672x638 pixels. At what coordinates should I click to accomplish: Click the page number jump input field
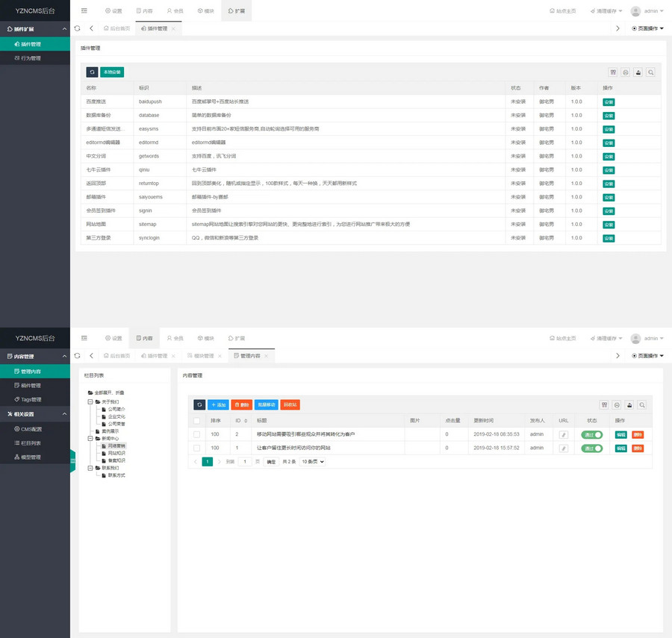click(244, 462)
